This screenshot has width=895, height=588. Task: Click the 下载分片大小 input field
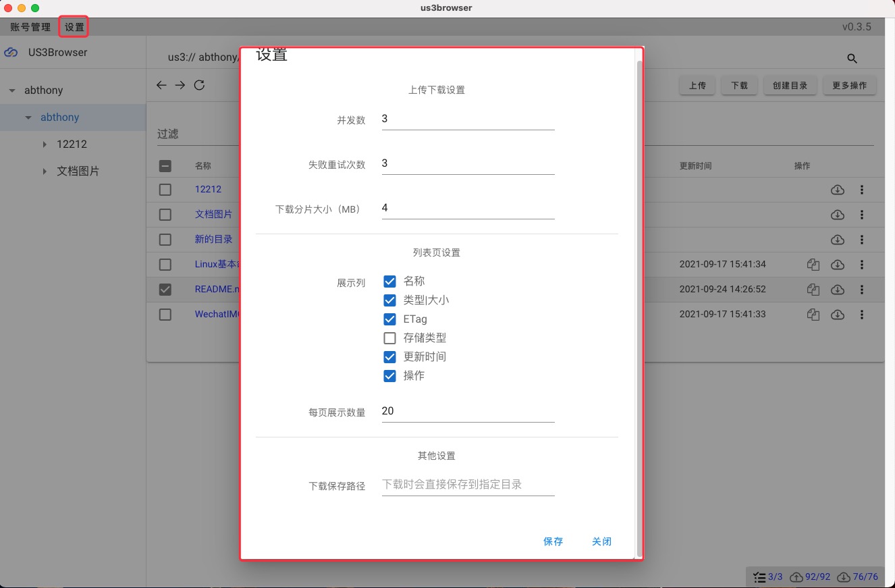point(468,209)
